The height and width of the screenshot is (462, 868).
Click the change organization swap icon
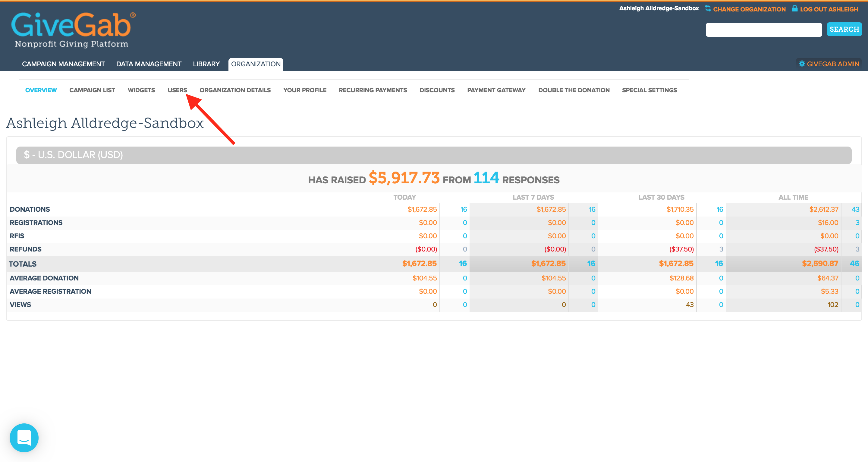tap(708, 8)
